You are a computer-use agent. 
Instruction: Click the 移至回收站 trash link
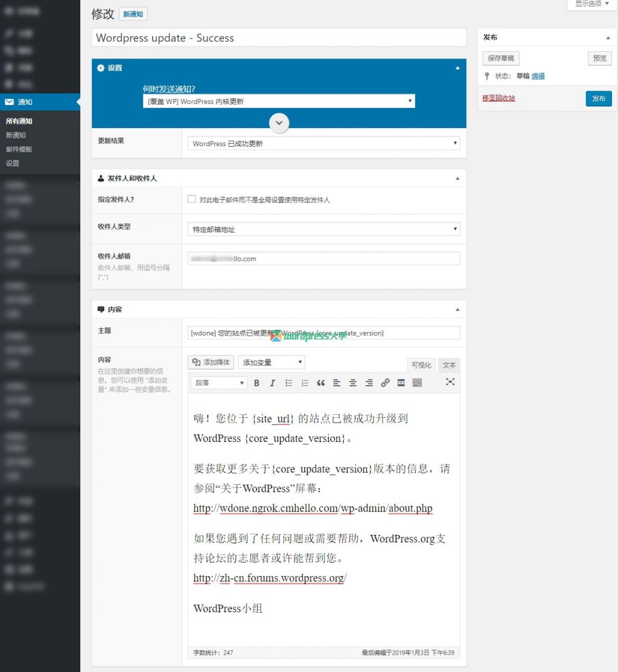pos(499,98)
